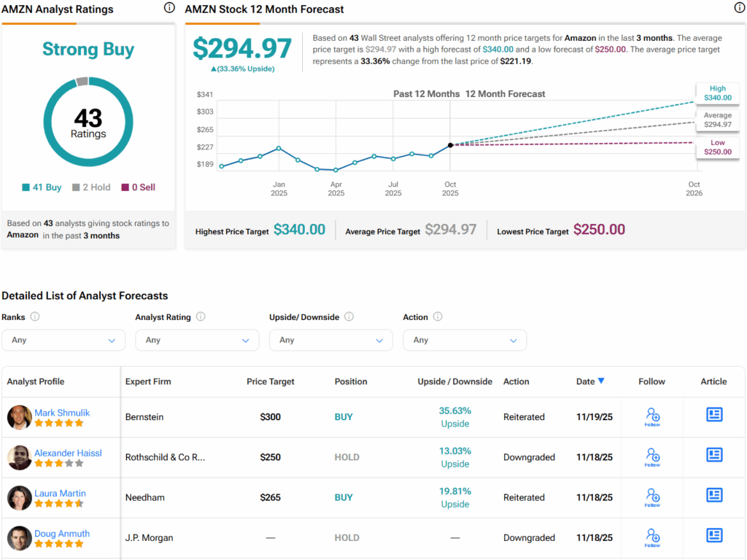Open the article for Doug Anmuth's rating

(x=713, y=536)
